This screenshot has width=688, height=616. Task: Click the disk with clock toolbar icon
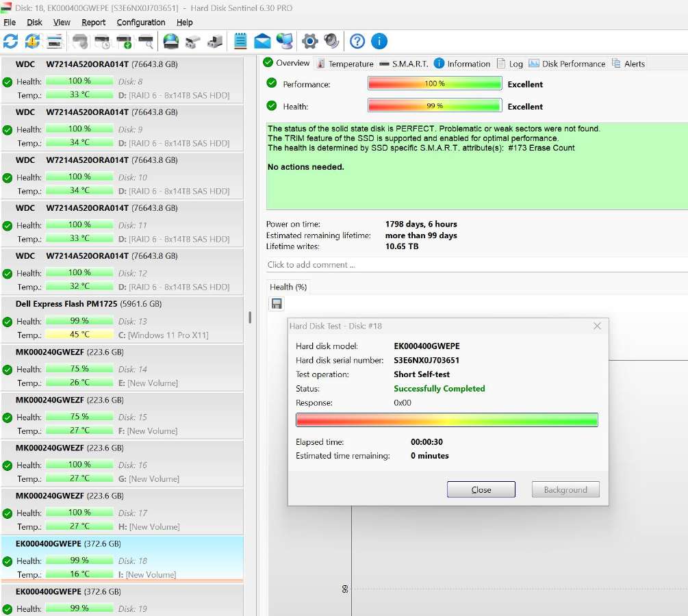coord(102,42)
